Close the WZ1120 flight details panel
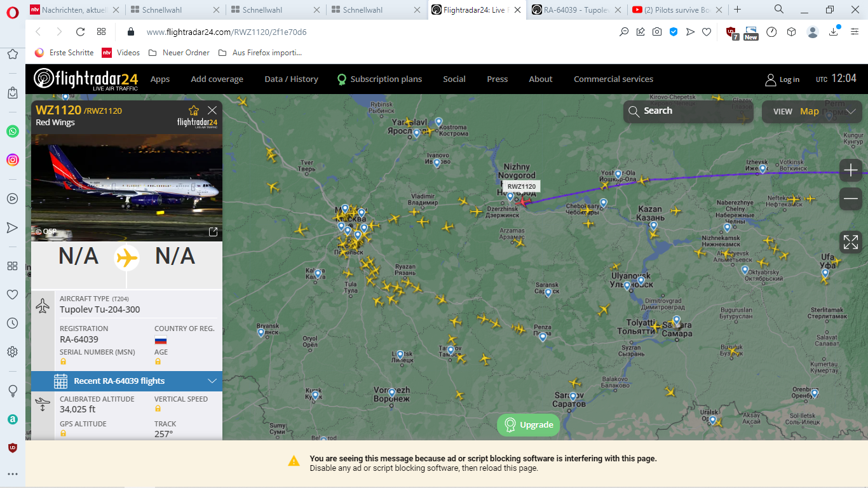The image size is (868, 488). tap(212, 111)
